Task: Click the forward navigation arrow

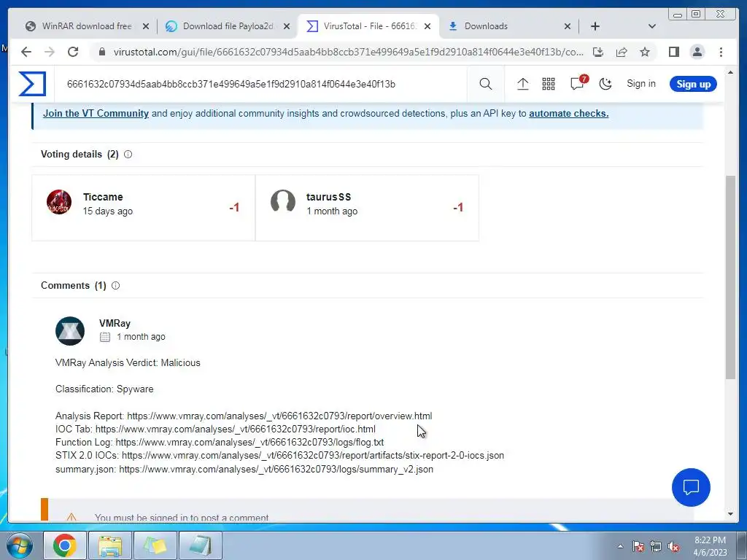Action: [x=50, y=52]
